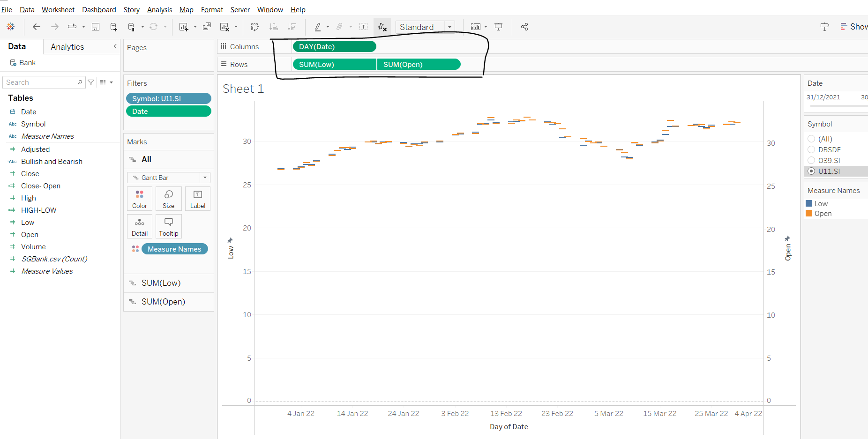Click the Search fields input box
This screenshot has height=439, width=868.
tap(41, 82)
